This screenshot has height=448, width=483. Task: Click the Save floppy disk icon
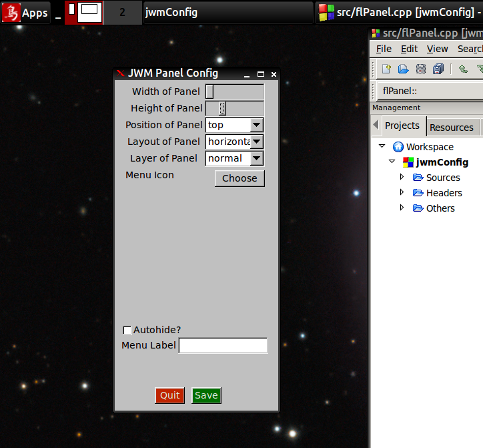421,69
